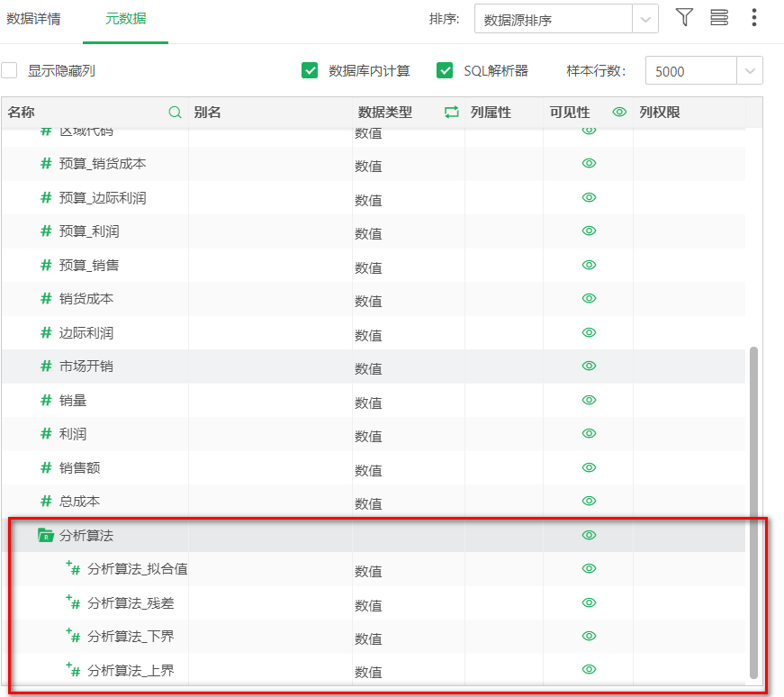Screen dimensions: 784x697
Task: Click the 列权限 column header
Action: tap(660, 112)
